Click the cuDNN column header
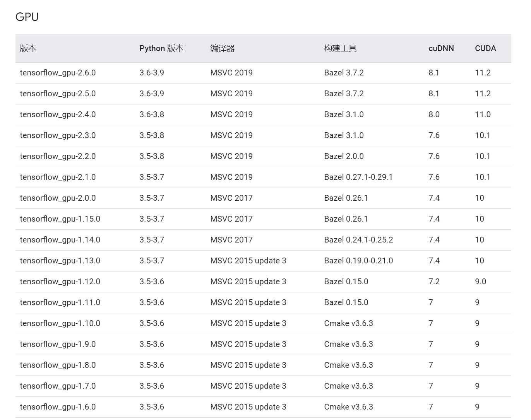The width and height of the screenshot is (531, 420). 441,48
